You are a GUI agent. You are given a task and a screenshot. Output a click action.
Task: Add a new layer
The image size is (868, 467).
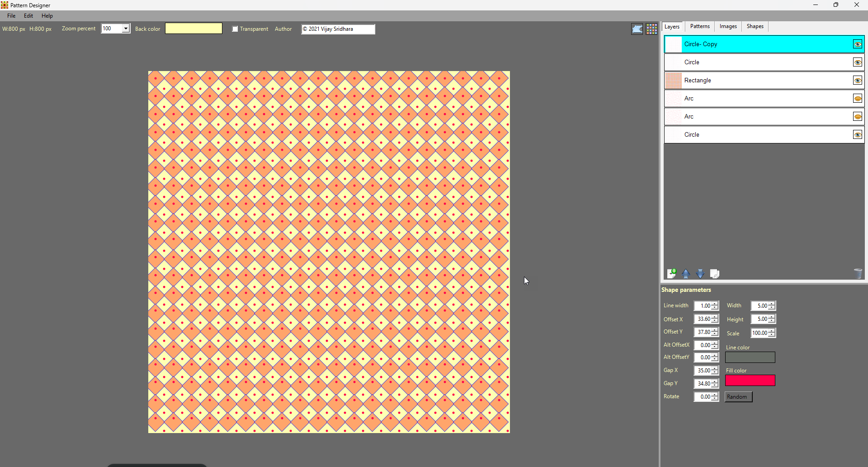672,273
